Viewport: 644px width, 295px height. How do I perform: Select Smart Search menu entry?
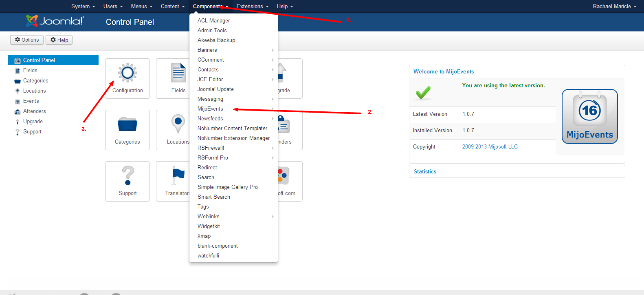click(x=233, y=197)
